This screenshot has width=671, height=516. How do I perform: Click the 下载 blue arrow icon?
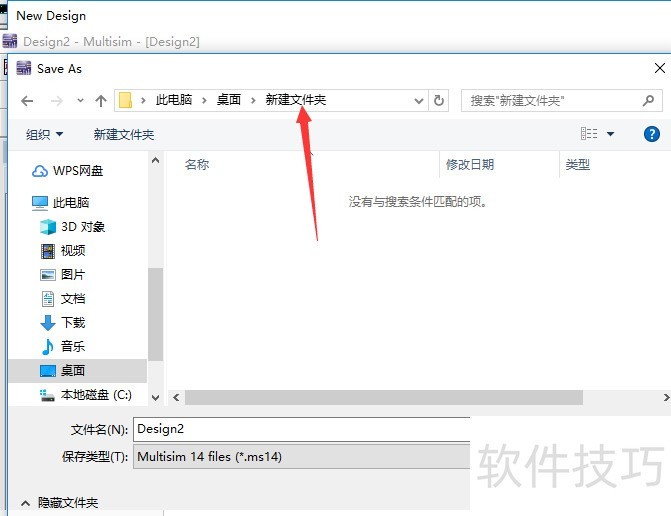click(48, 323)
